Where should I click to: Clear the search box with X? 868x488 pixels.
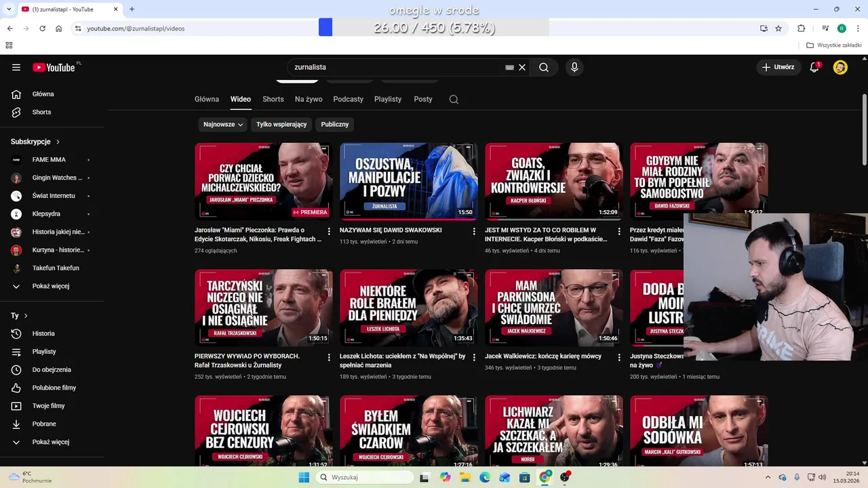tap(522, 67)
